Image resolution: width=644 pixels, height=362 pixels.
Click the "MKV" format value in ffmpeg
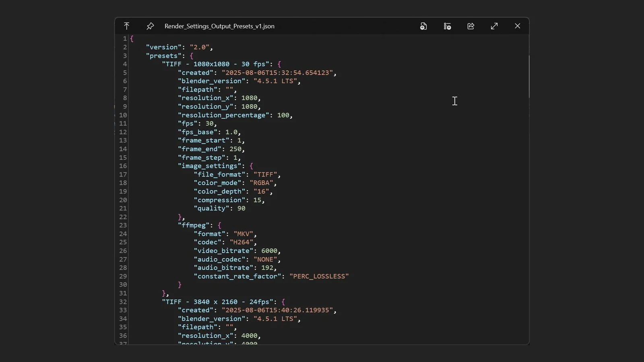244,234
